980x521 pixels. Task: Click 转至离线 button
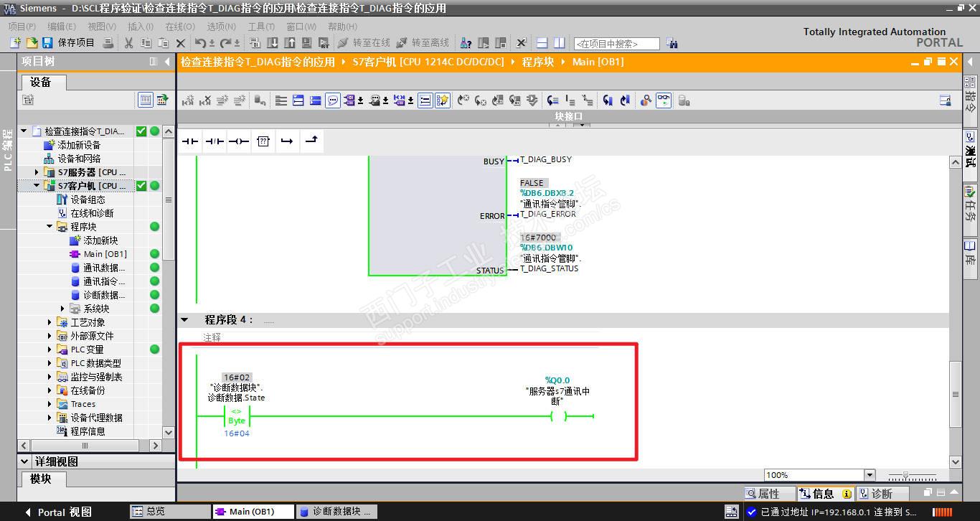click(x=423, y=43)
